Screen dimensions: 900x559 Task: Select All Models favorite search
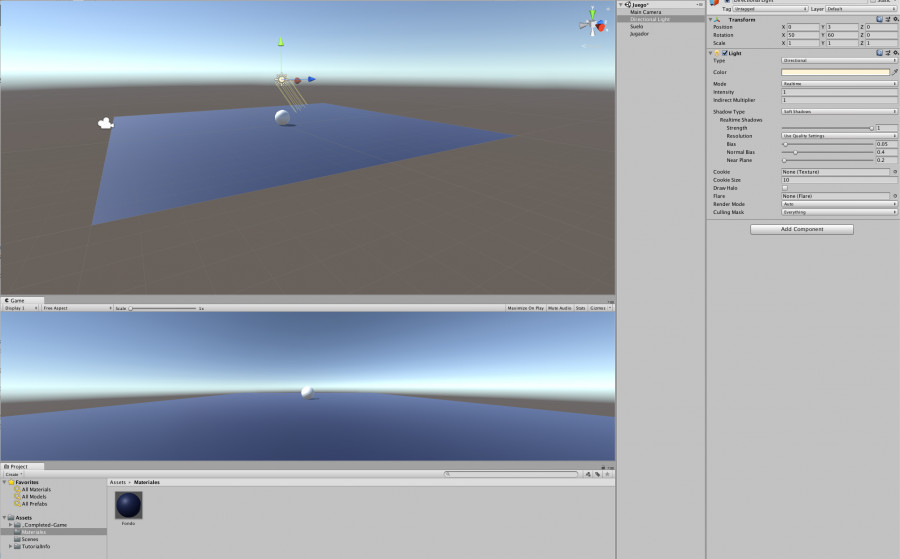click(34, 496)
